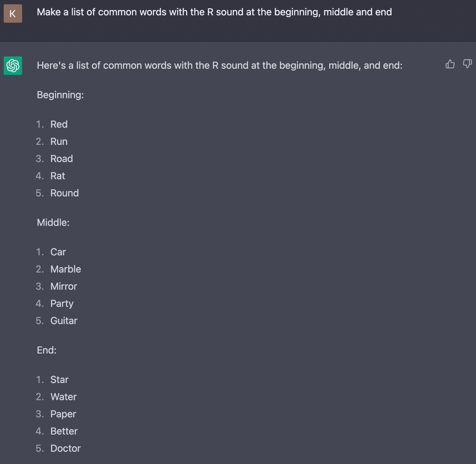This screenshot has width=476, height=464.
Task: Select the word "Road" in the Beginning list
Action: 61,159
